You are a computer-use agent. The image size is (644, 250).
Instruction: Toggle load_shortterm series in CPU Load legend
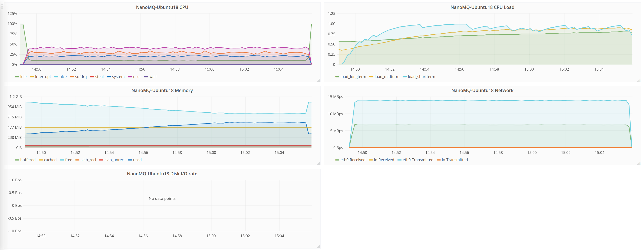(421, 77)
